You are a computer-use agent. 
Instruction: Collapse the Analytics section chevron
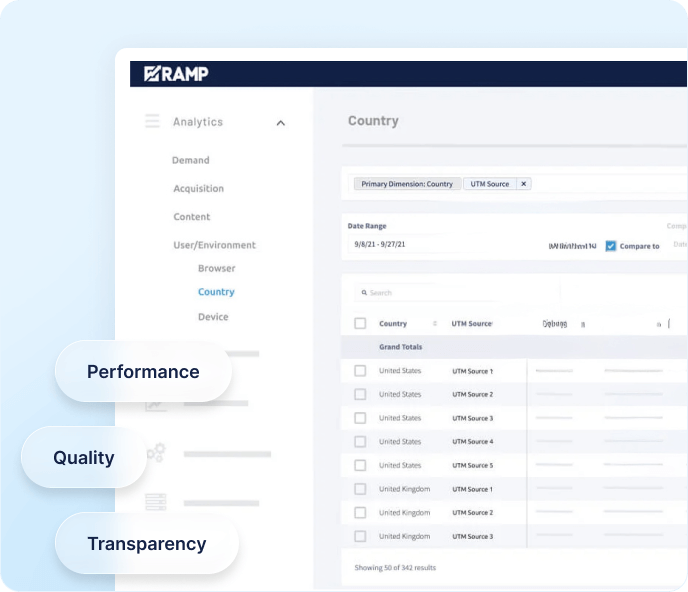point(281,123)
